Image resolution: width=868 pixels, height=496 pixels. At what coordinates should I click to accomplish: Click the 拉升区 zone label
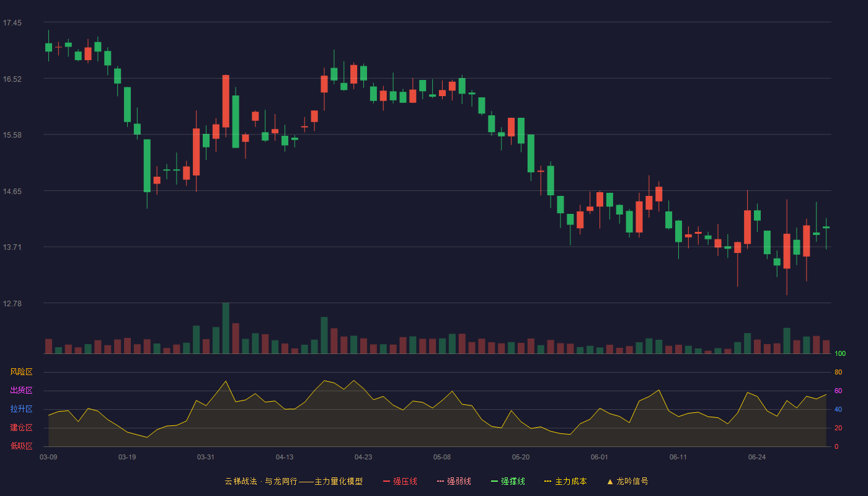pyautogui.click(x=21, y=409)
